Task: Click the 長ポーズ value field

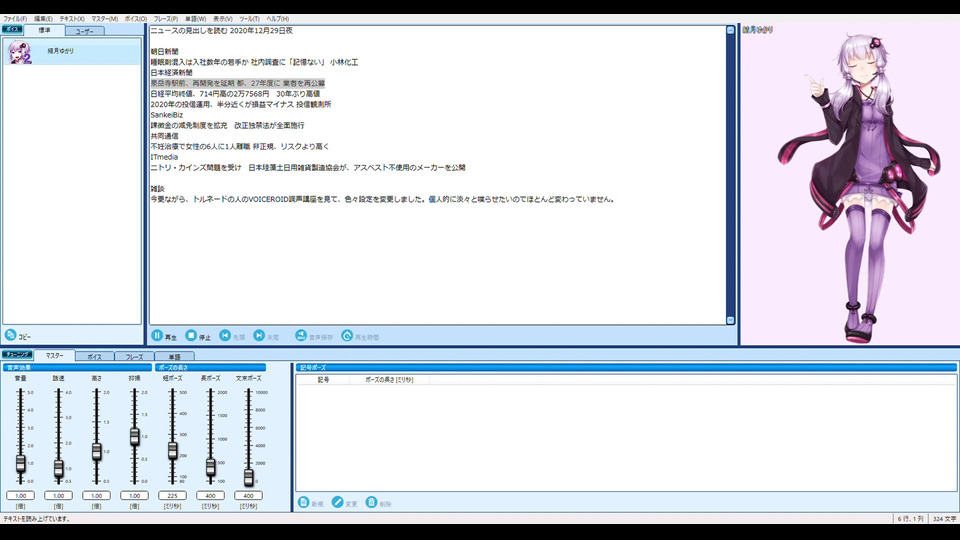Action: point(211,495)
